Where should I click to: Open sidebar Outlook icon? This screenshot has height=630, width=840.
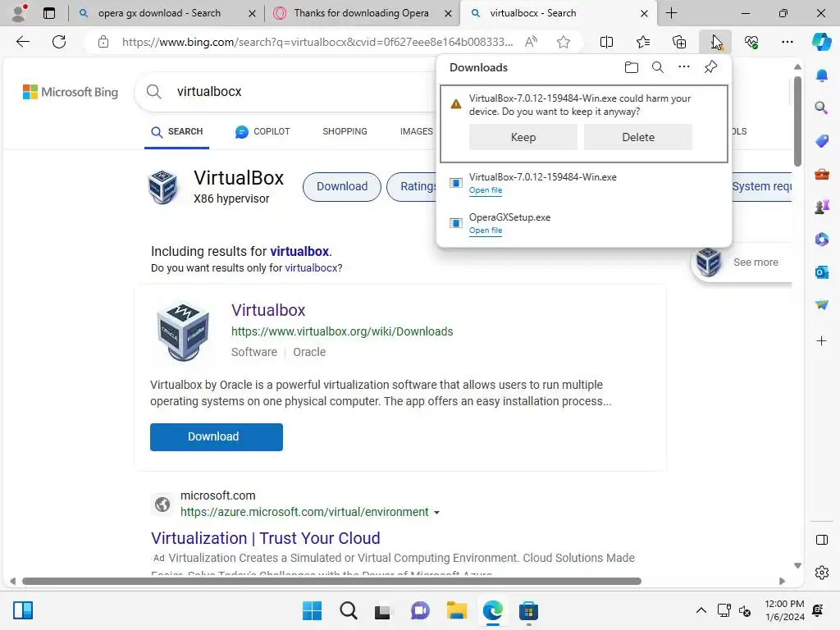(x=822, y=272)
